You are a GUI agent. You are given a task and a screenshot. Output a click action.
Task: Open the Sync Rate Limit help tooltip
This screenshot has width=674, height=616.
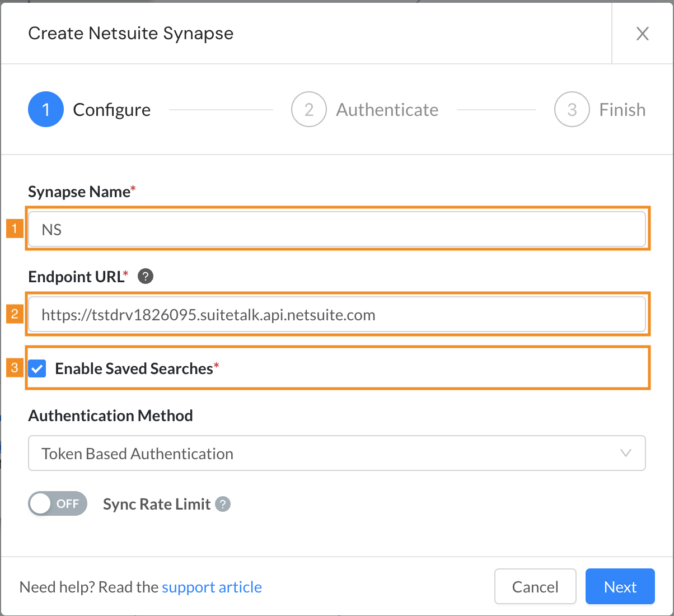coord(223,504)
